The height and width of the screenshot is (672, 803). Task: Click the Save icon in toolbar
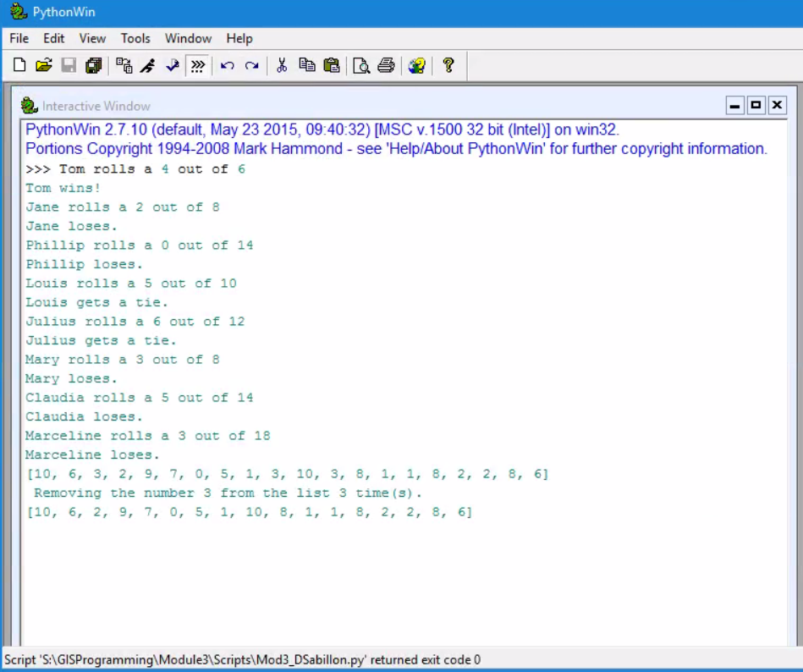click(x=69, y=65)
